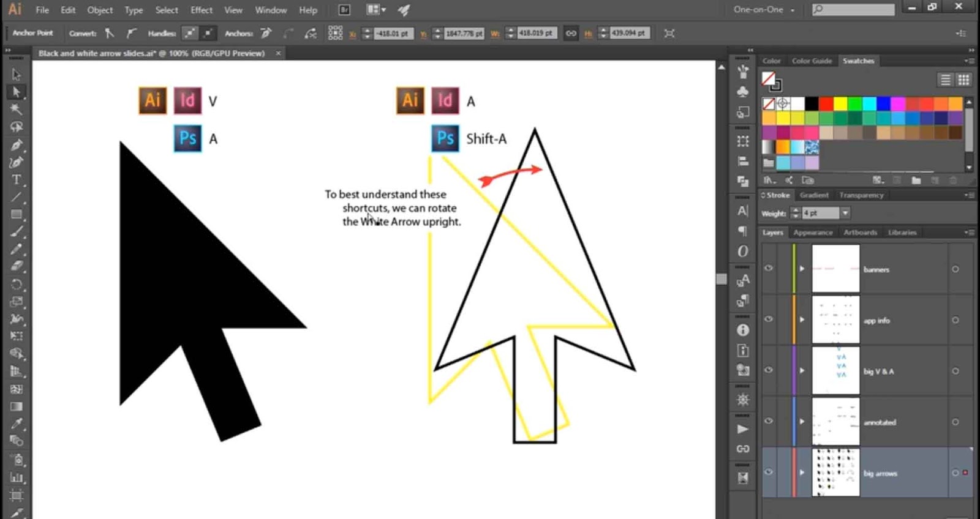Screen dimensions: 980x519
Task: Choose the Magic Wand tool
Action: click(x=17, y=110)
